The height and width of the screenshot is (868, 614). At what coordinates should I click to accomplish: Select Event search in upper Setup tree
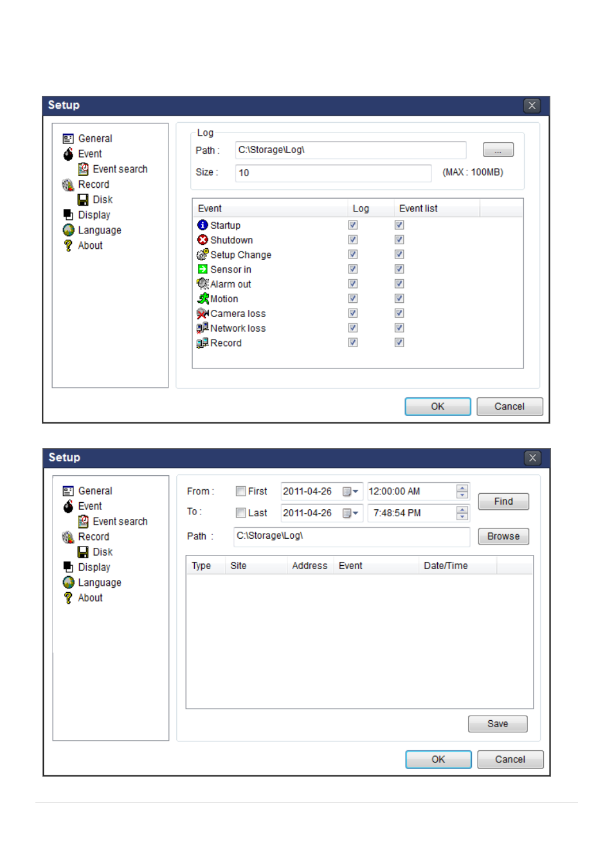click(x=120, y=169)
